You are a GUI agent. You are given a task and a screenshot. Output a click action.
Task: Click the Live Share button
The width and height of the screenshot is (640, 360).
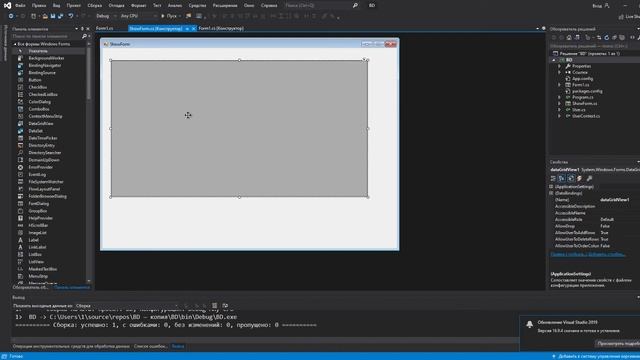[629, 16]
